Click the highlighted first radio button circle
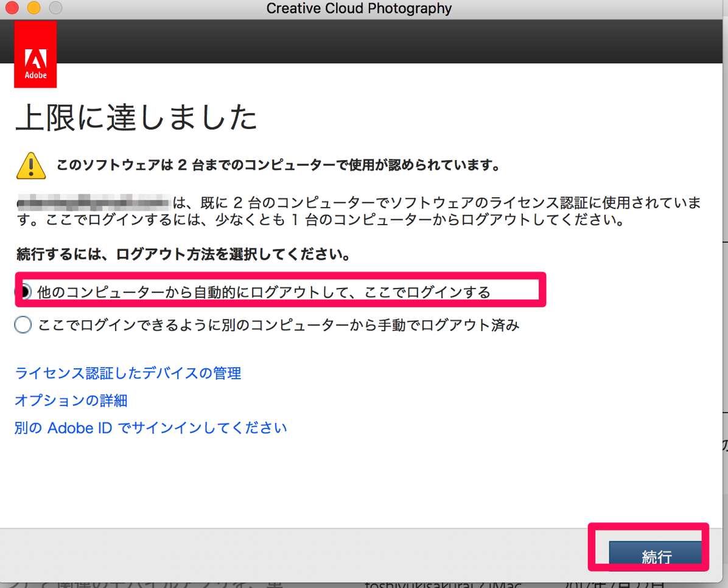 coord(23,291)
